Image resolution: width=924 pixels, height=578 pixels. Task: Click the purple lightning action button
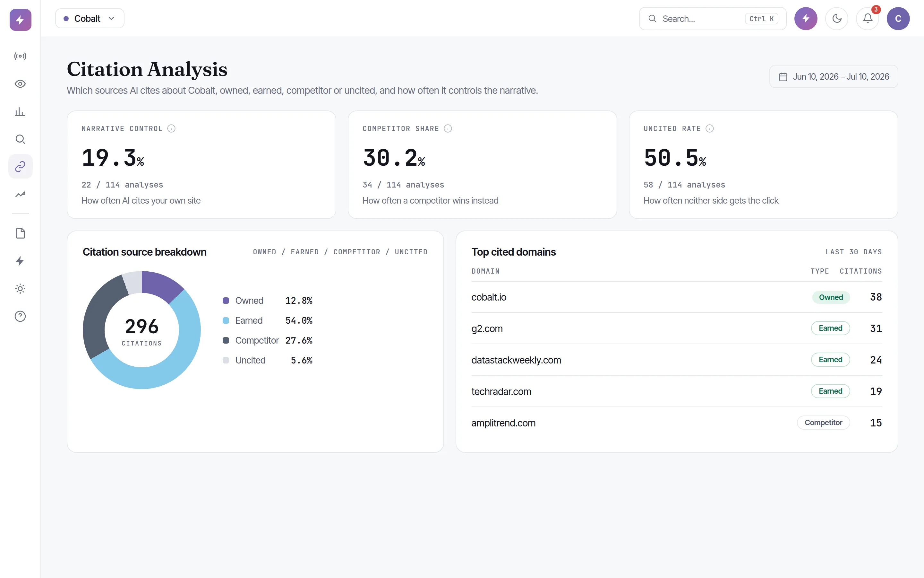coord(806,18)
